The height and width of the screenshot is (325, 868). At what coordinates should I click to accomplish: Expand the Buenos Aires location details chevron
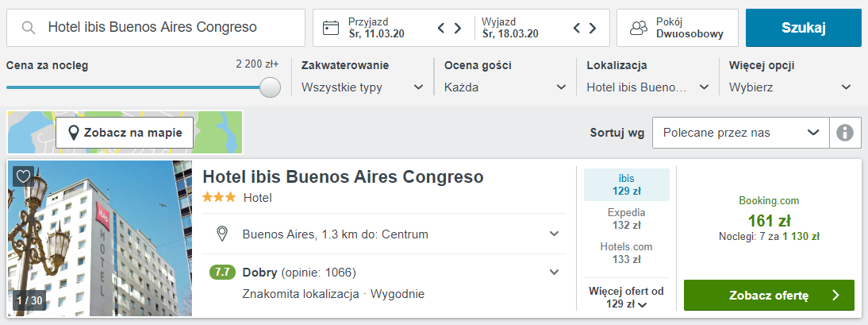554,234
